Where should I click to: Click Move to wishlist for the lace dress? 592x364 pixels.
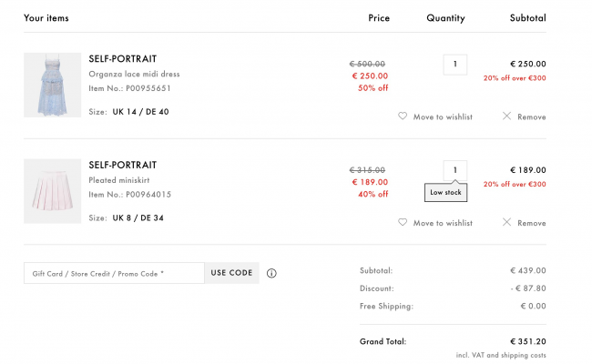[x=443, y=116]
